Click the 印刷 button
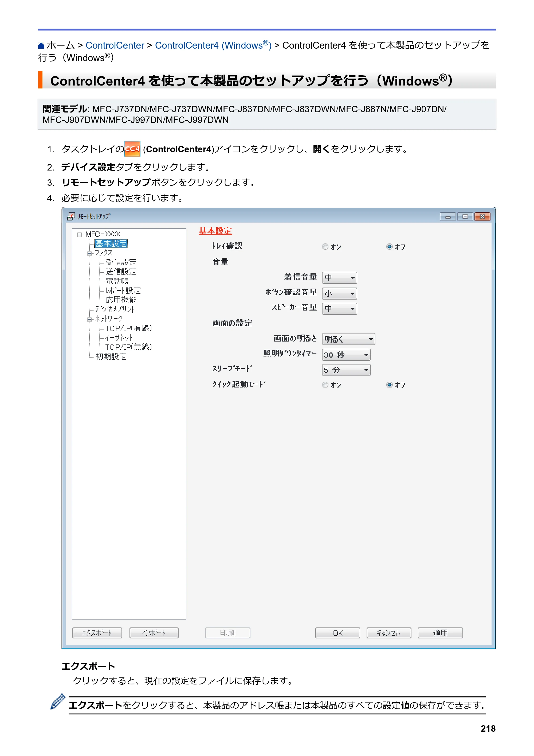 pos(228,633)
